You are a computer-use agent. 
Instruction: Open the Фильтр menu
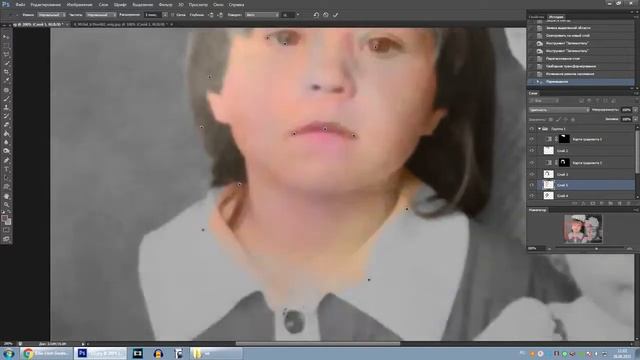pyautogui.click(x=165, y=4)
